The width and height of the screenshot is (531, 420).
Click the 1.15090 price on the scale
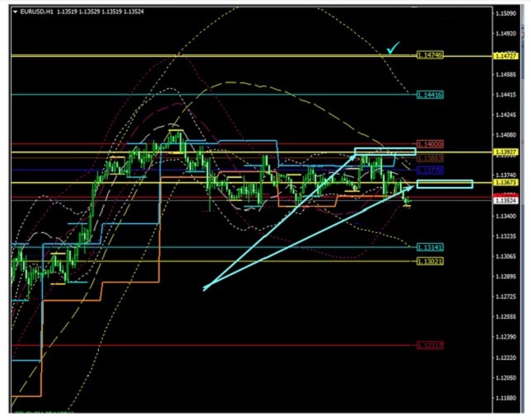click(x=505, y=14)
